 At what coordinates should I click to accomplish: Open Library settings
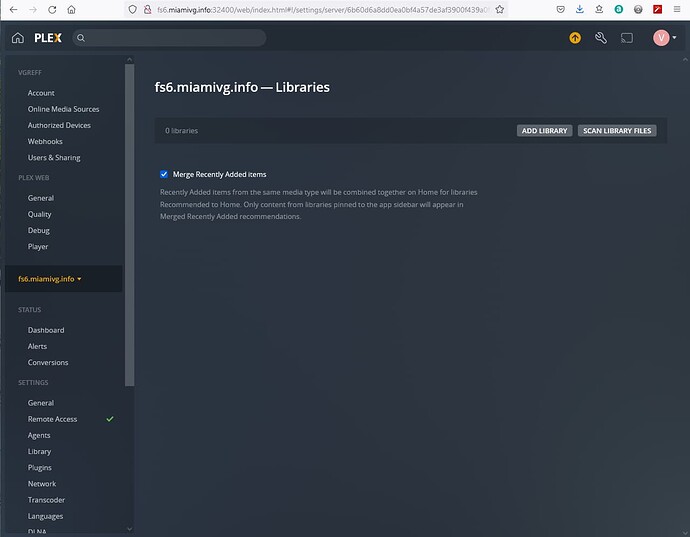pyautogui.click(x=39, y=452)
